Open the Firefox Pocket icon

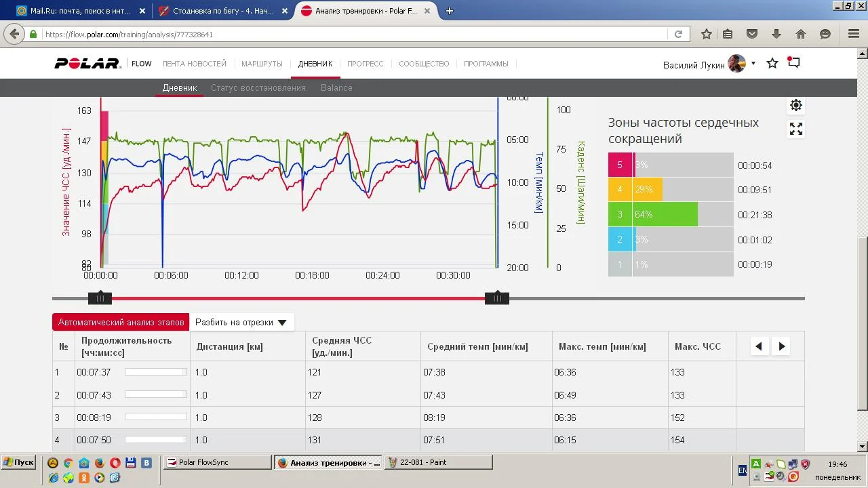[752, 34]
